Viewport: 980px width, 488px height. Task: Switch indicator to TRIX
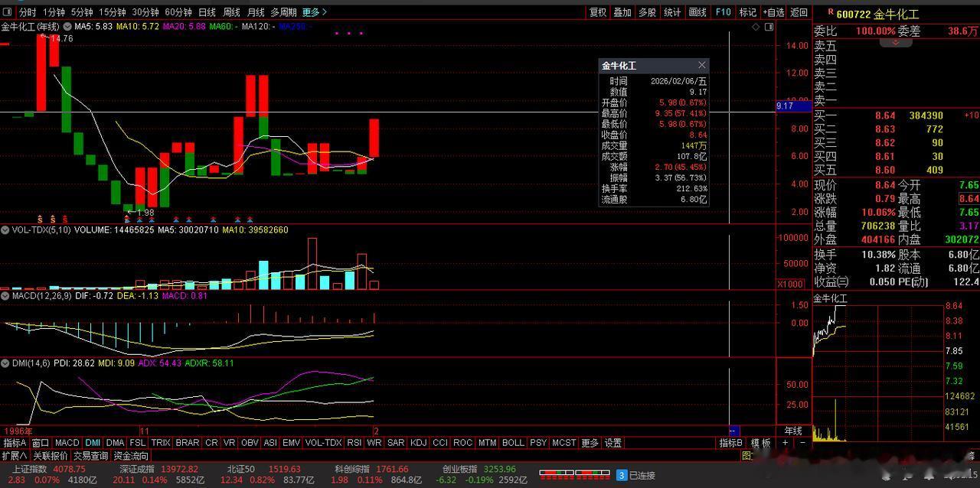161,443
